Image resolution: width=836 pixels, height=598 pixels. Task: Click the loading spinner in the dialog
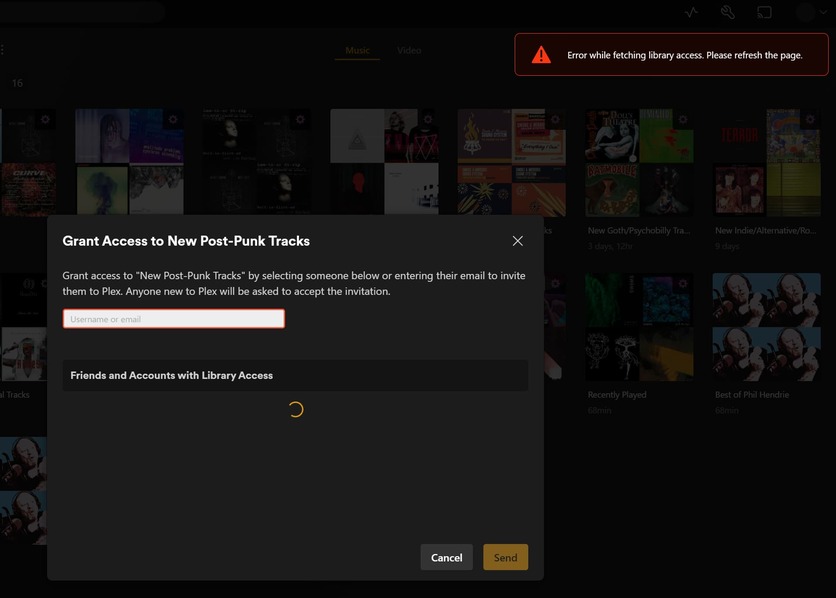click(296, 409)
